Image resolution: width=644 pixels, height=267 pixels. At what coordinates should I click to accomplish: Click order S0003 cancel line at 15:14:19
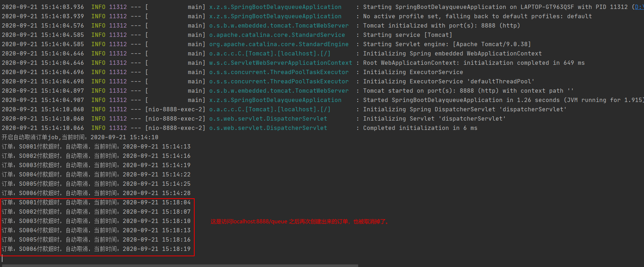click(96, 165)
